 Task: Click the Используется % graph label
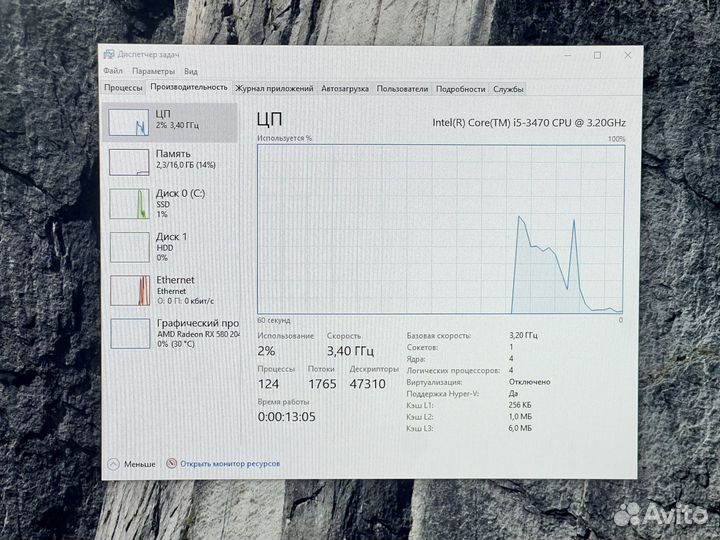[x=284, y=138]
